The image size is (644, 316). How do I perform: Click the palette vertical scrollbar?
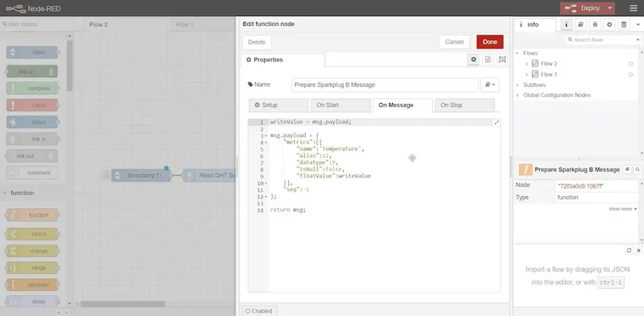[69, 66]
